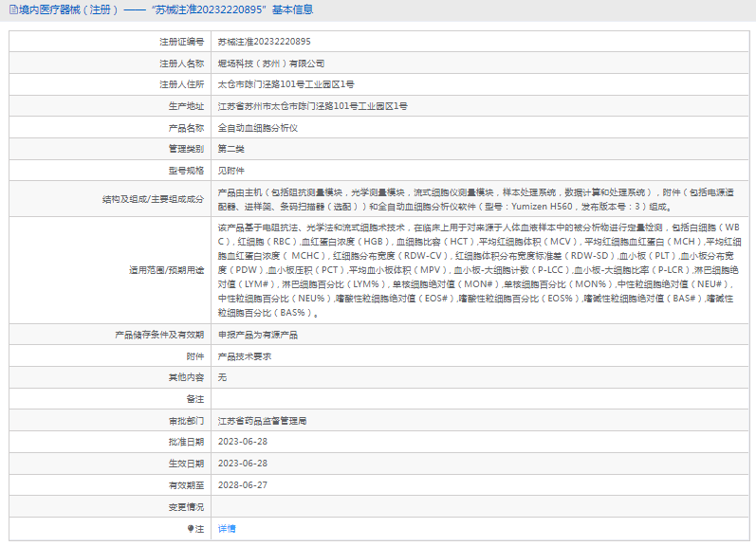756x546 pixels.
Task: Click the intended use paragraph text
Action: (479, 270)
